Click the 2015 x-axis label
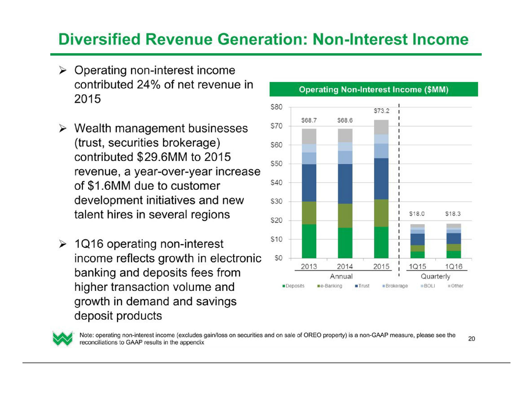This screenshot has height=411, width=532. point(381,267)
